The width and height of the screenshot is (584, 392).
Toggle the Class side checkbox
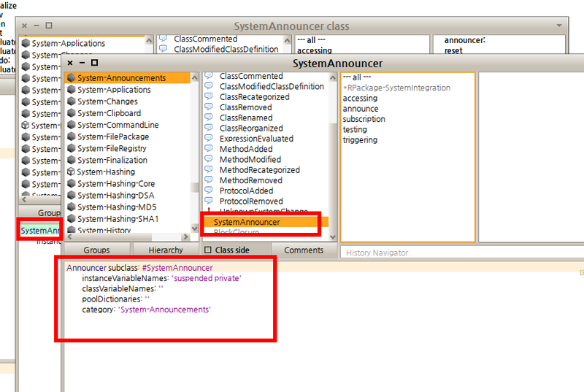208,250
